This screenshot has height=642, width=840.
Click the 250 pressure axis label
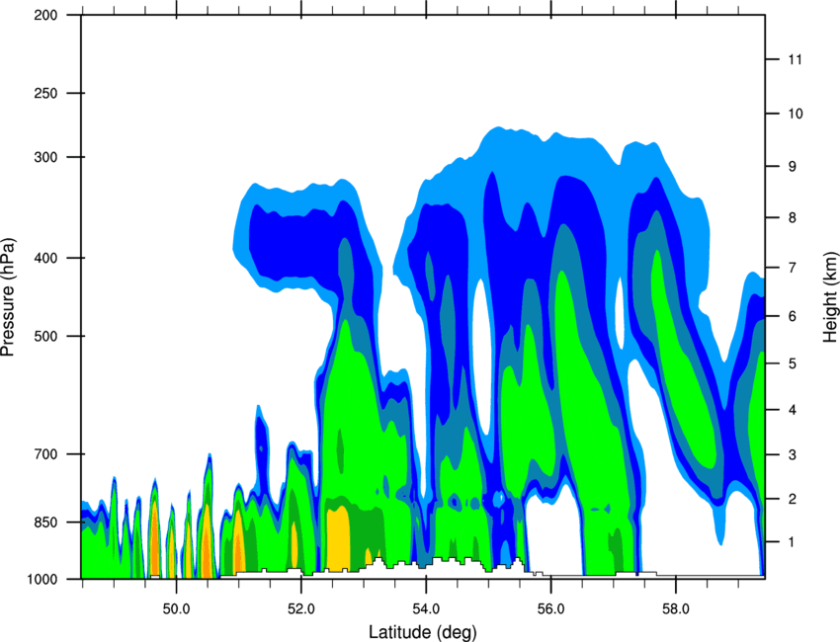[45, 93]
